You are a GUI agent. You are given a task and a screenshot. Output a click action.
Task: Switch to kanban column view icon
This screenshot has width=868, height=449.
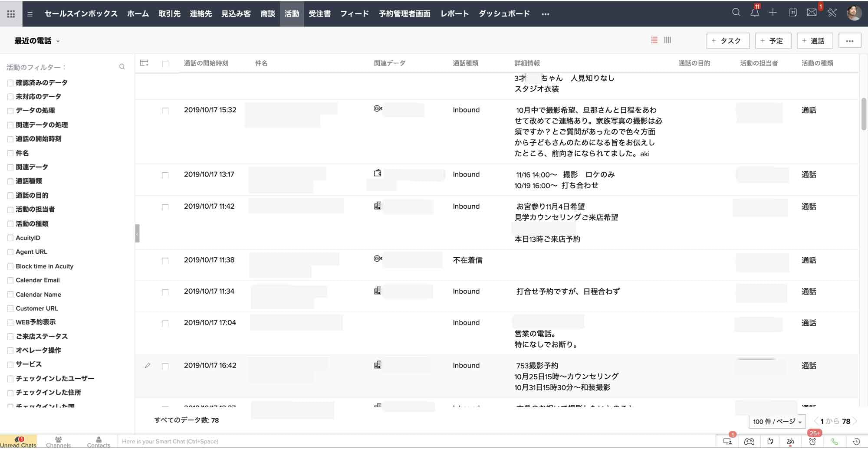pyautogui.click(x=667, y=40)
